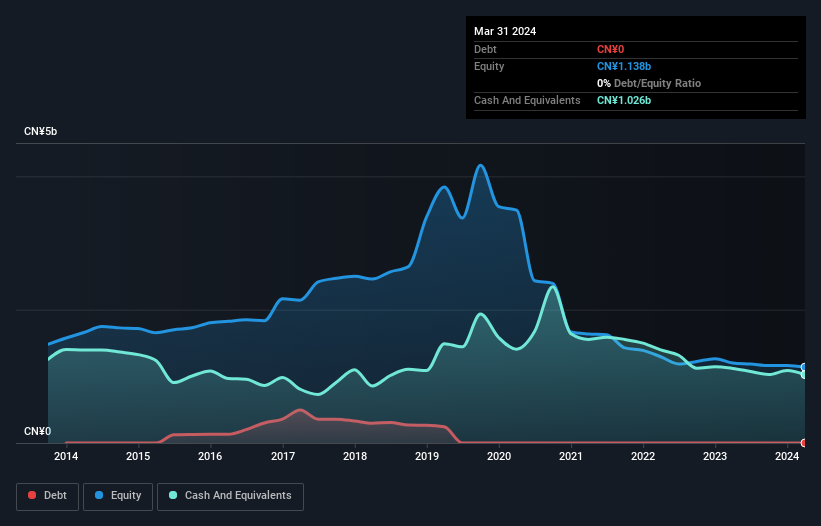Click the Mar 31 2024 tooltip date

(505, 31)
